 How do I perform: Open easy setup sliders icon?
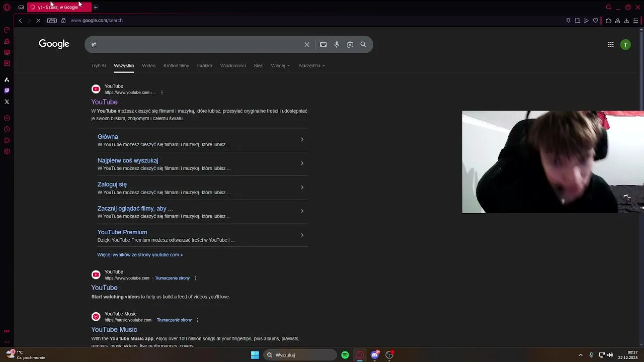point(636,21)
